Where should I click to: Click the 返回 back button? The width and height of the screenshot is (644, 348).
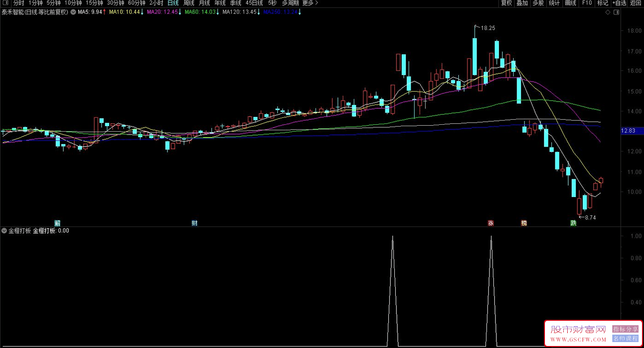point(636,3)
